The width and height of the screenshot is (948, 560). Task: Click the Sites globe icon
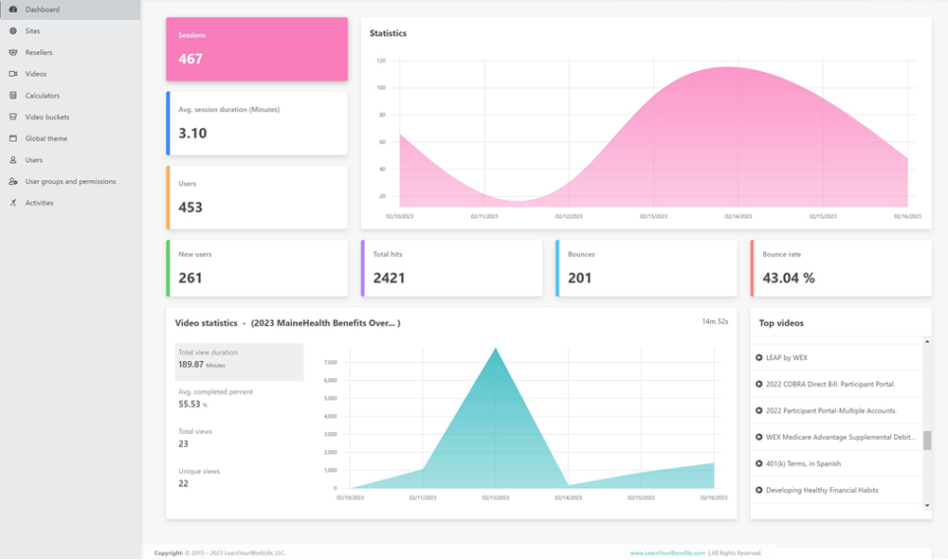point(13,31)
